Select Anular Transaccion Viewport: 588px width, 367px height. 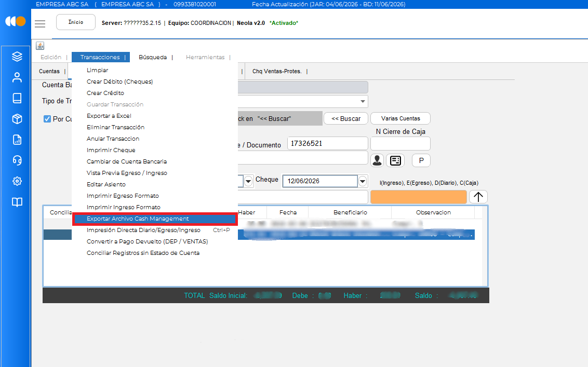[154, 139]
